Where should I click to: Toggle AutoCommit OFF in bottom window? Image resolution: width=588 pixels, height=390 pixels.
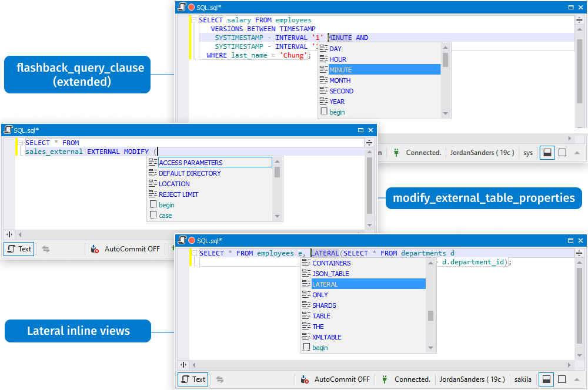(335, 379)
